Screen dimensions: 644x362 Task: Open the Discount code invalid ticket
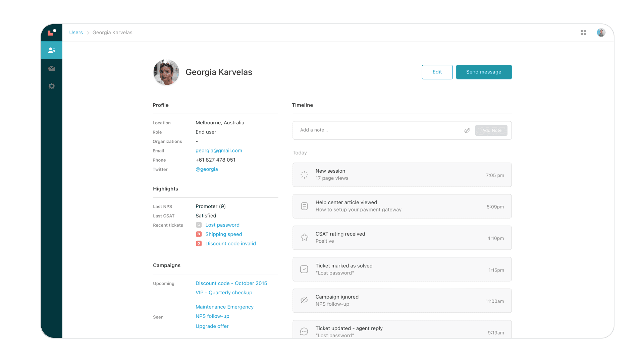230,244
